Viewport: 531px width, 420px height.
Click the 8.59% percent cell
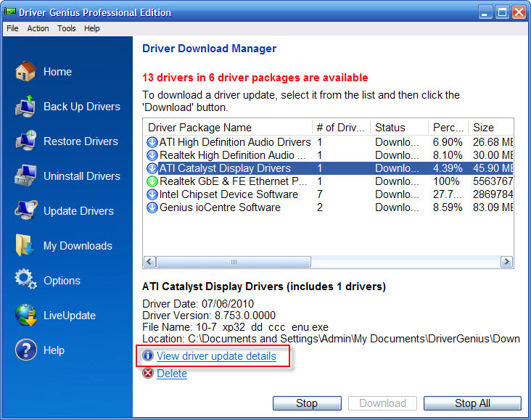coord(448,207)
